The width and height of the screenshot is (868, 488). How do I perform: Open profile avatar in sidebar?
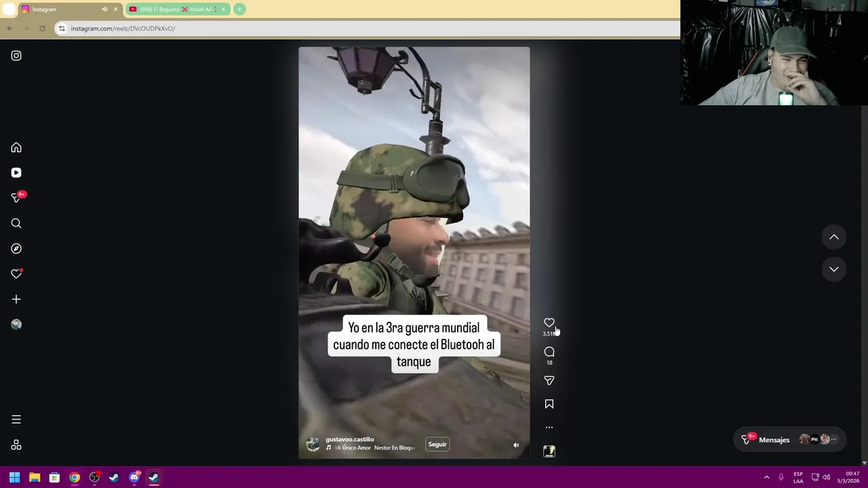(16, 325)
